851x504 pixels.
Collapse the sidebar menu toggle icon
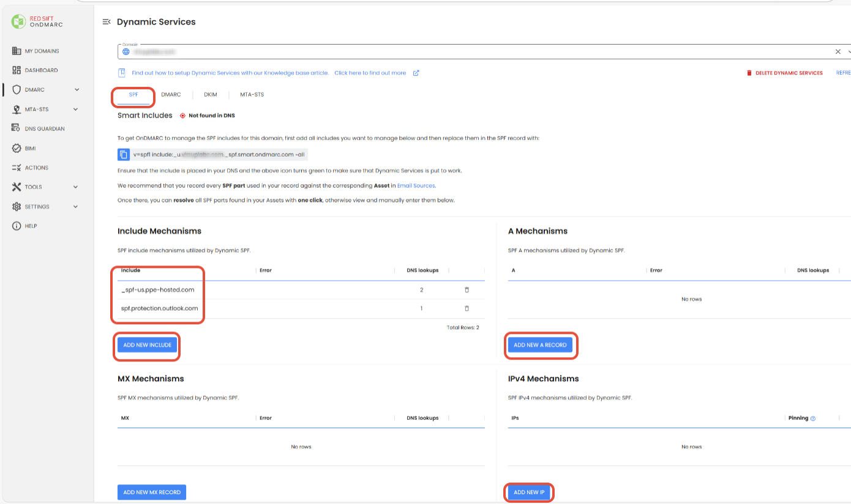107,22
